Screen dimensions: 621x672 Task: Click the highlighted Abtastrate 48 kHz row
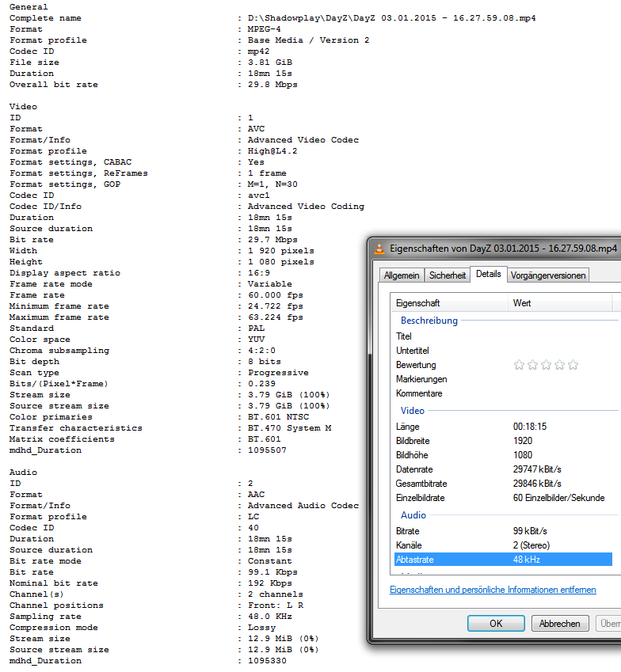point(503,560)
